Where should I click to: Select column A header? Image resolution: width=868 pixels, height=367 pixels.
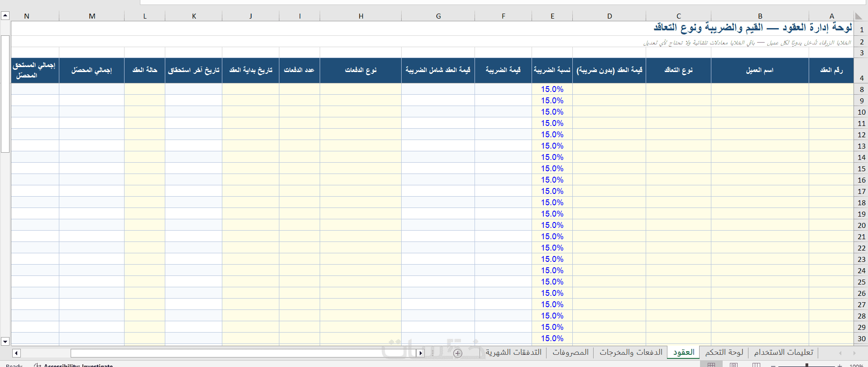point(831,16)
